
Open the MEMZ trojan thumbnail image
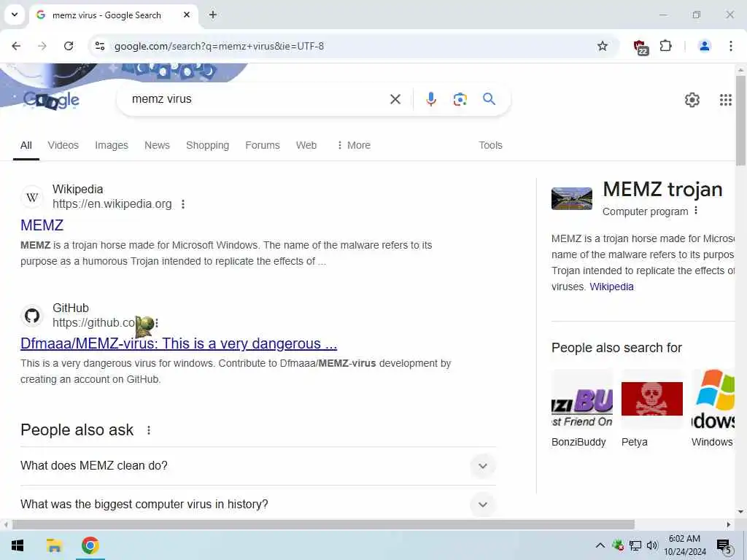point(572,198)
